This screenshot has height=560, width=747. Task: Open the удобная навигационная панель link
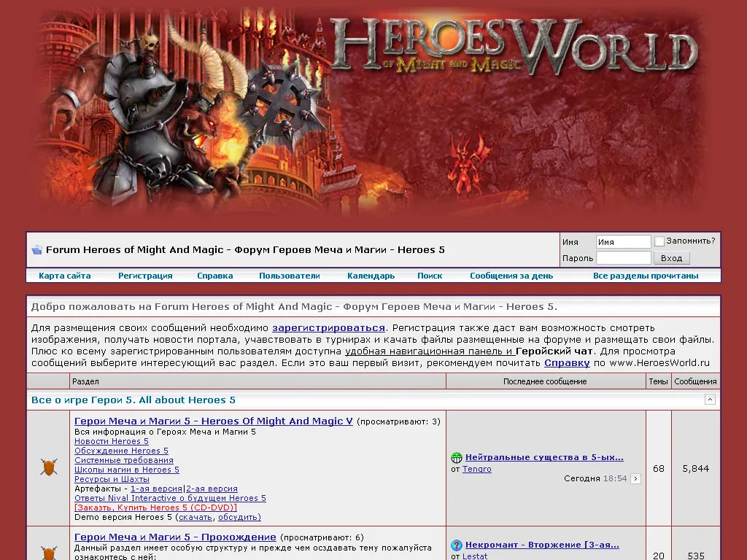pos(430,351)
